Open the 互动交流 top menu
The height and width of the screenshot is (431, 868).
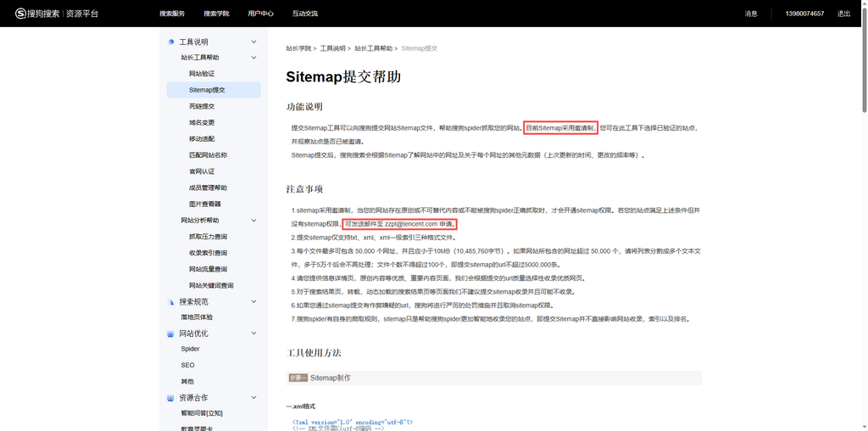click(x=305, y=14)
